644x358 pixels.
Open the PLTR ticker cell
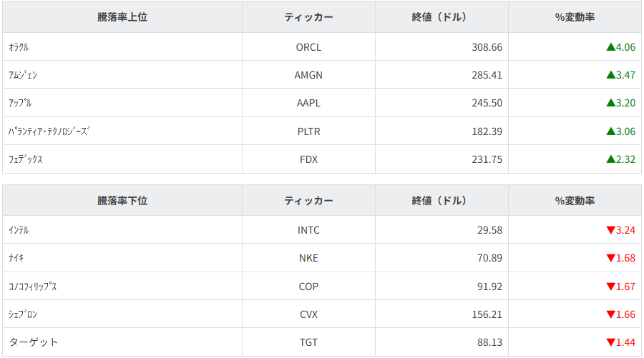tap(308, 131)
